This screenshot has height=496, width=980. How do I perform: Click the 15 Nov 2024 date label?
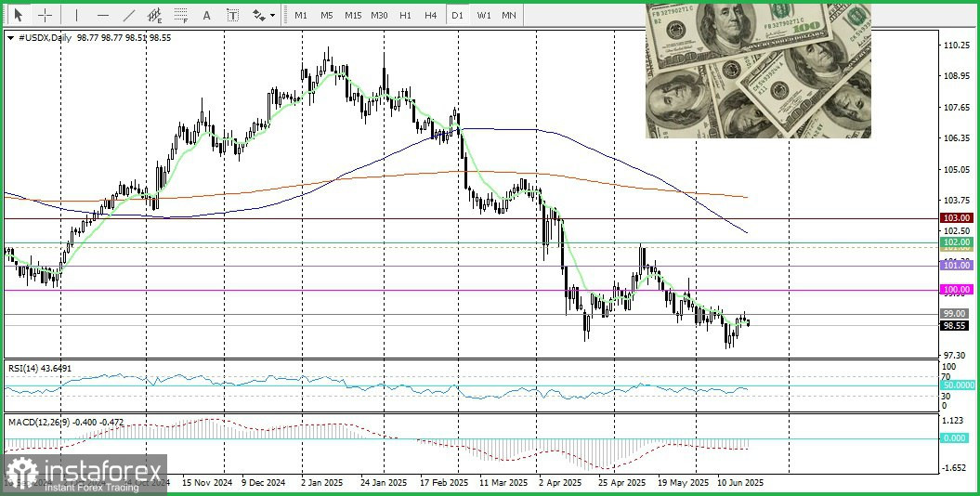pyautogui.click(x=207, y=483)
